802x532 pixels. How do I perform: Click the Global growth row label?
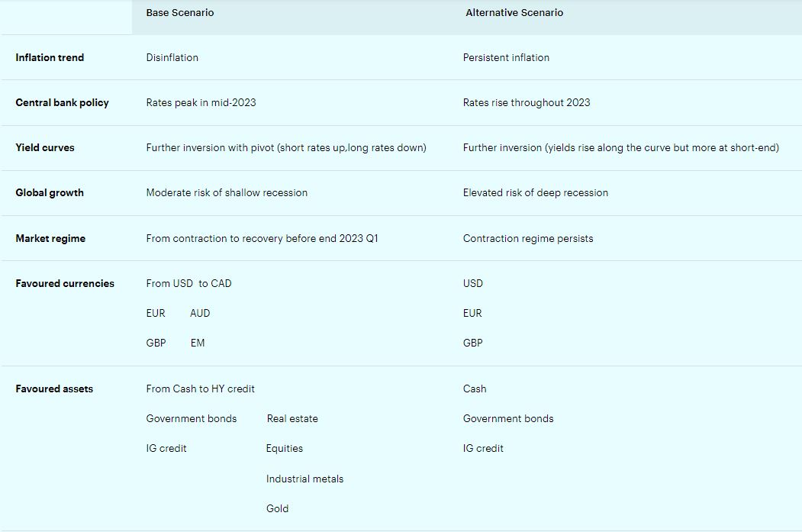tap(50, 192)
